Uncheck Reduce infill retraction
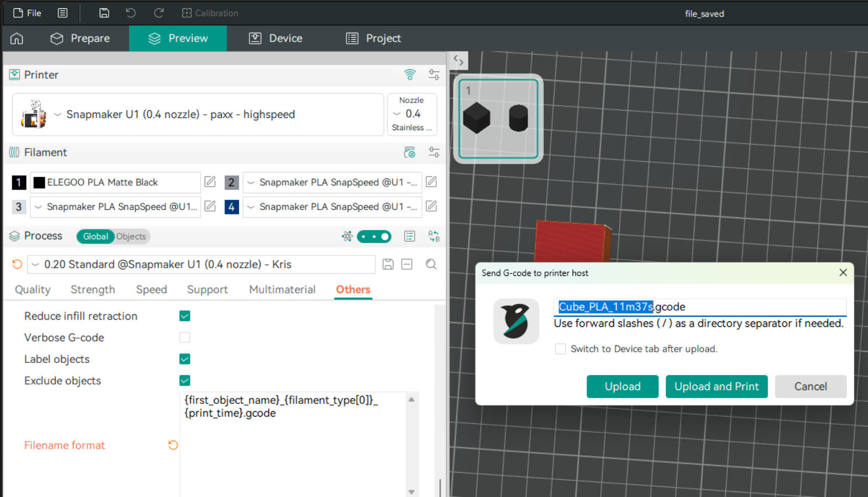 click(185, 316)
